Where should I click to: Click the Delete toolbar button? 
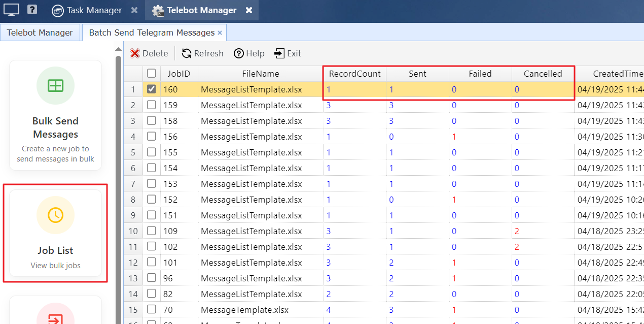point(149,53)
